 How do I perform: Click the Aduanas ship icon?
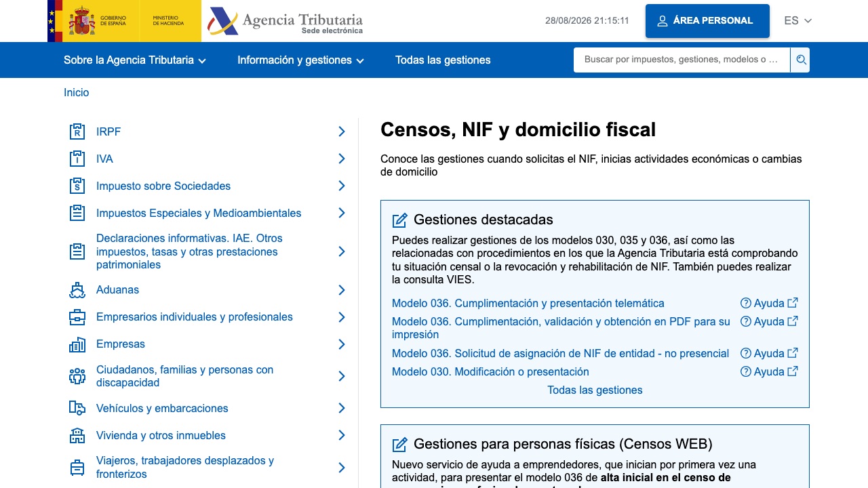[x=77, y=290]
